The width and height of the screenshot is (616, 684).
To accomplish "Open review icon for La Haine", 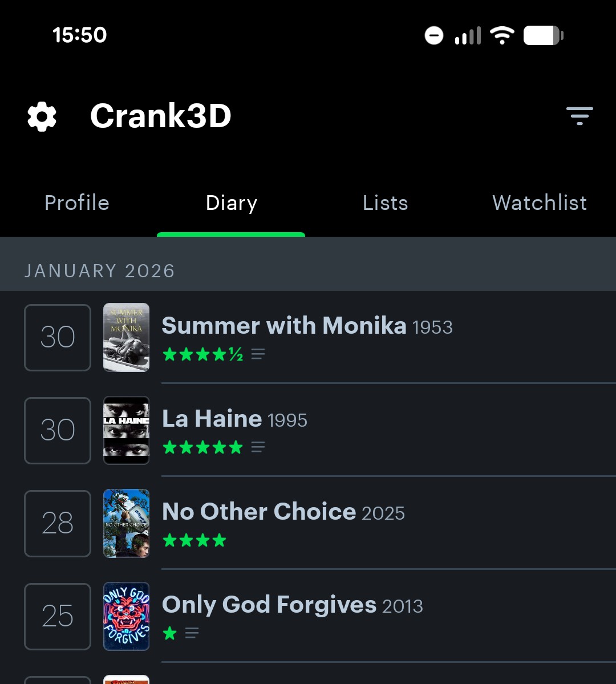I will [x=258, y=447].
